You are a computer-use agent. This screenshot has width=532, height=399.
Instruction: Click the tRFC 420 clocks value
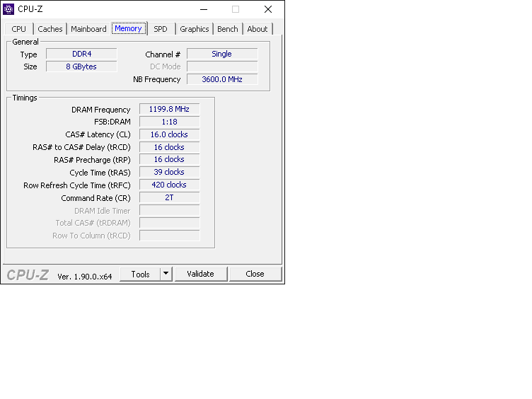[169, 185]
